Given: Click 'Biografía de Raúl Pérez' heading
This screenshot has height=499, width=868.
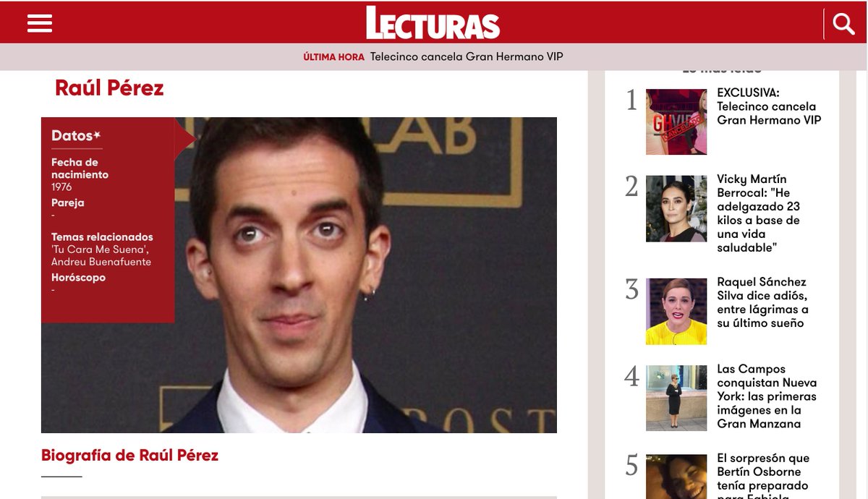Looking at the screenshot, I should tap(129, 456).
